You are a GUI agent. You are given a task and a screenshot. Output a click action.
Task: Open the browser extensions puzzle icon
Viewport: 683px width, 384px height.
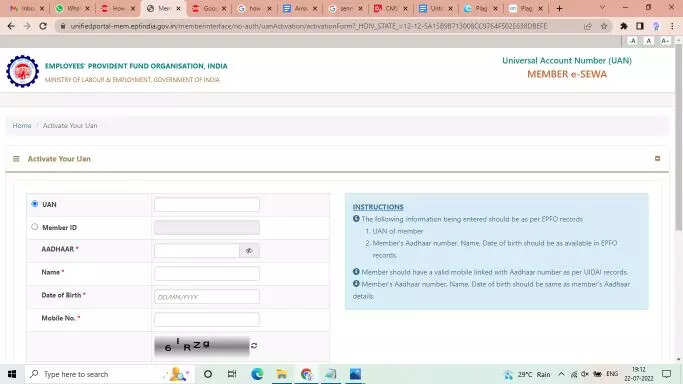click(x=624, y=26)
